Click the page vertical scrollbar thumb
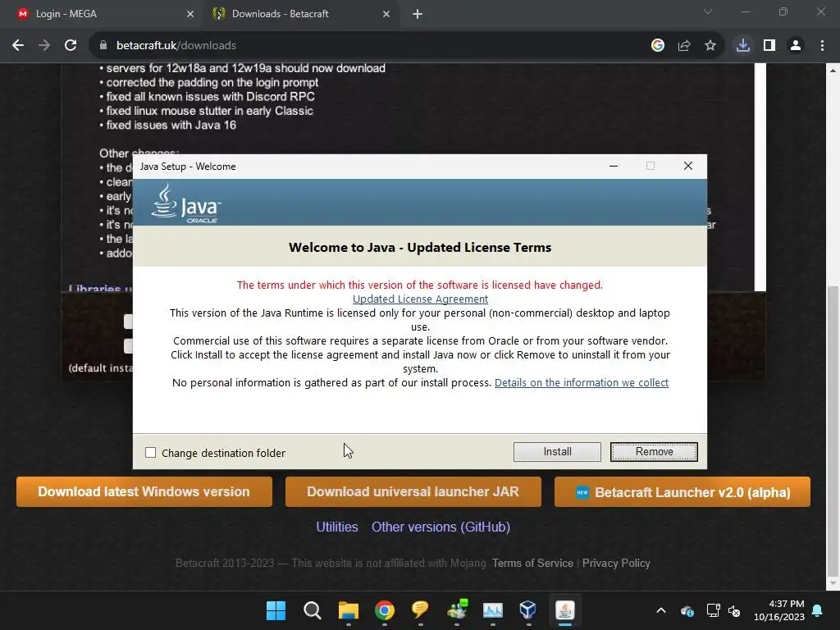840x630 pixels. click(833, 430)
